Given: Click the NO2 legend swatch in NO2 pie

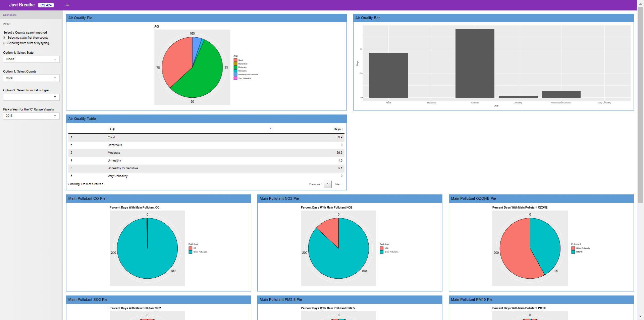Looking at the screenshot, I should [x=381, y=248].
